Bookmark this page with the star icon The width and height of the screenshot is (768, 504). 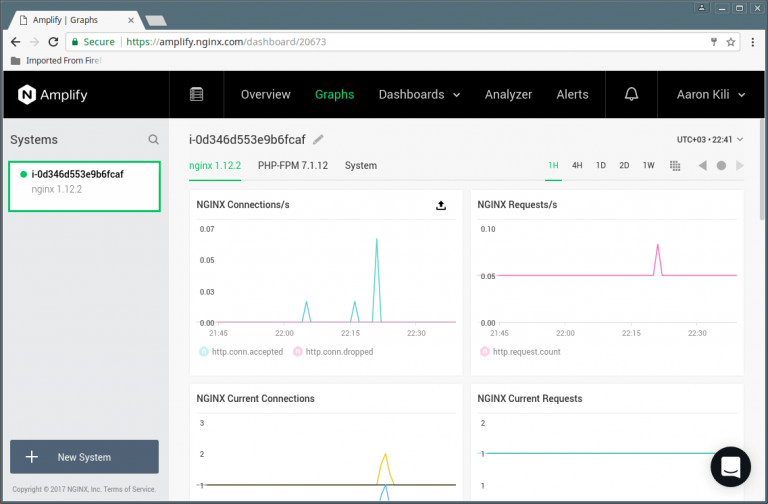click(x=731, y=42)
